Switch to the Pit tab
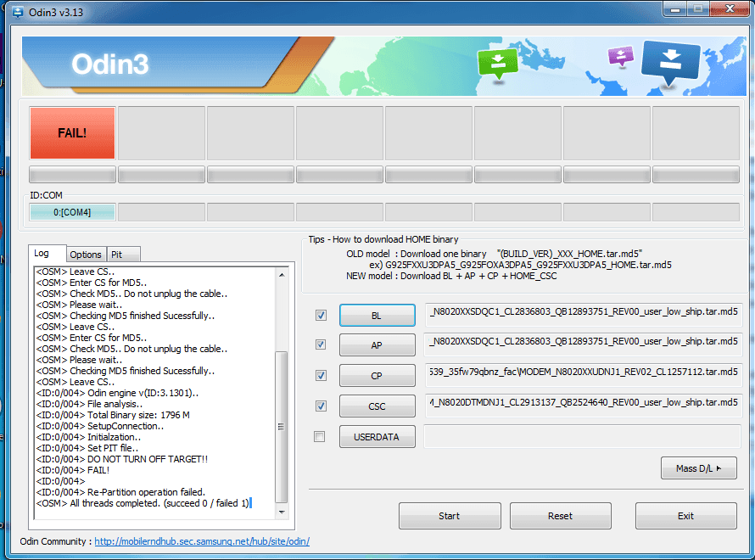 pos(123,255)
